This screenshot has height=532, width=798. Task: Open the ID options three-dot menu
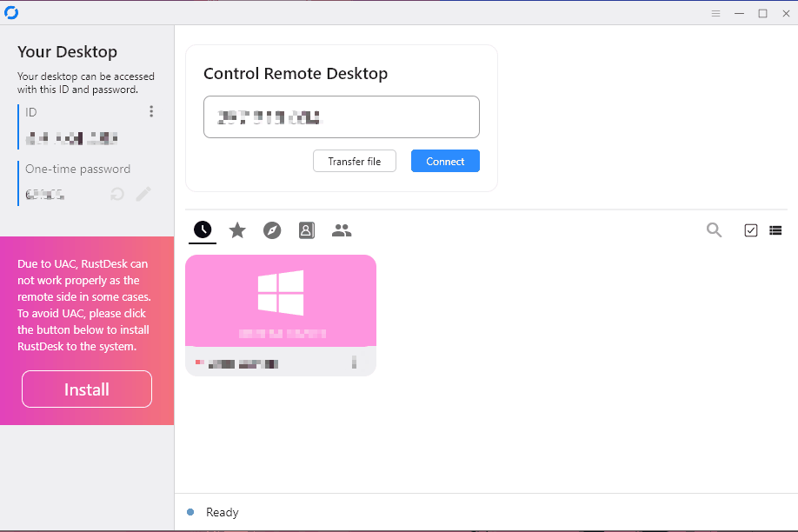click(x=151, y=111)
